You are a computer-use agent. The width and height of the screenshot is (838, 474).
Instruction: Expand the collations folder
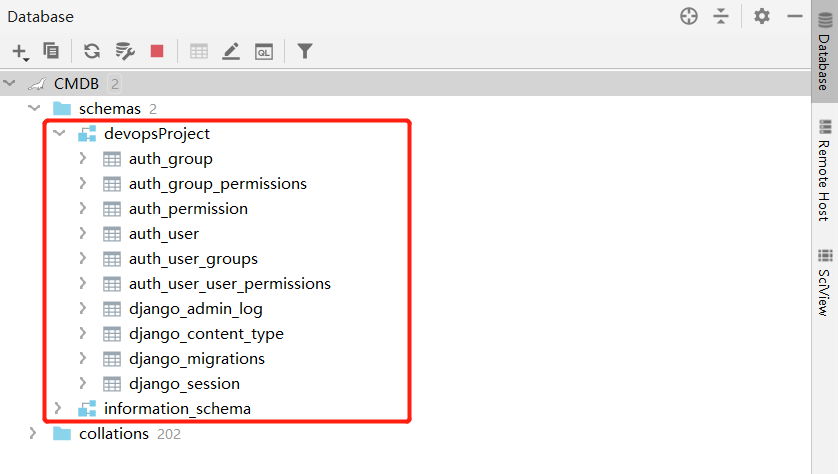point(33,433)
